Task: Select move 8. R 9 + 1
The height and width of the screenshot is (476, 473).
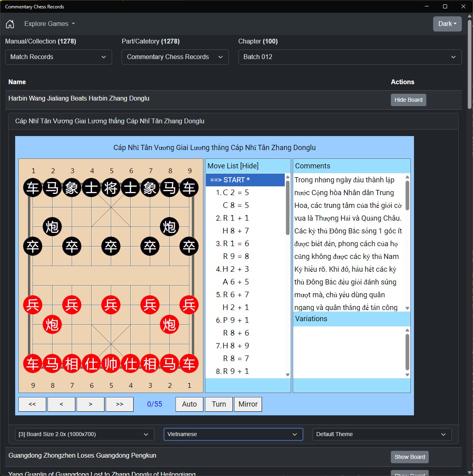Action: (x=245, y=371)
